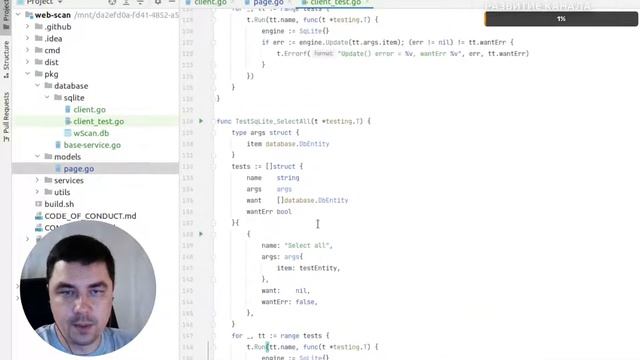640x360 pixels.
Task: Click the t.Errorf call in the code
Action: point(293,53)
